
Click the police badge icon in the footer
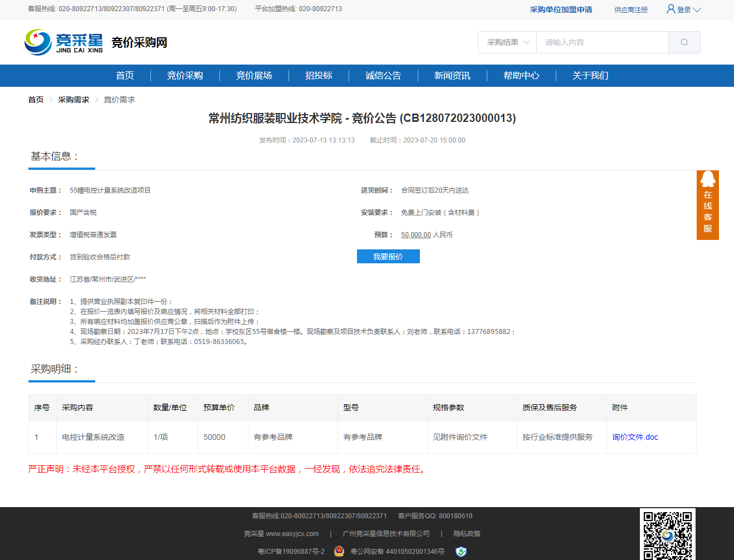[x=339, y=551]
